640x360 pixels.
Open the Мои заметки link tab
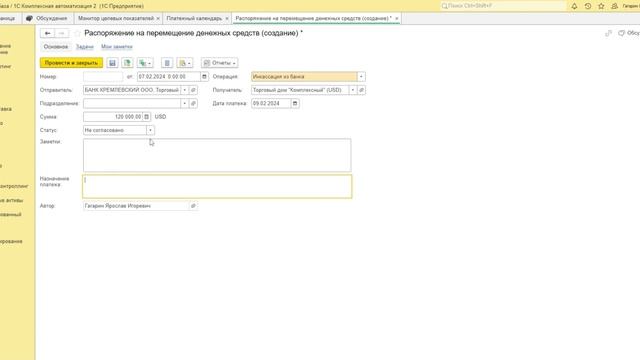[x=117, y=47]
